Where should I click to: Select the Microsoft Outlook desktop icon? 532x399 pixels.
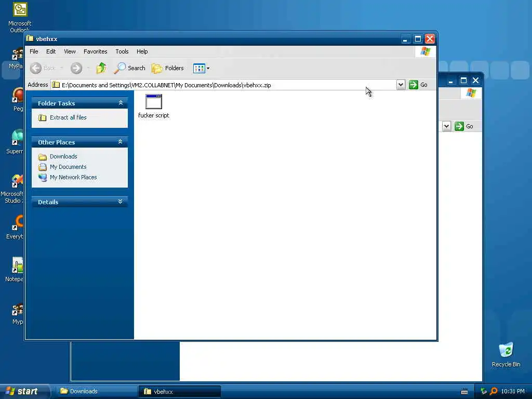tap(20, 17)
